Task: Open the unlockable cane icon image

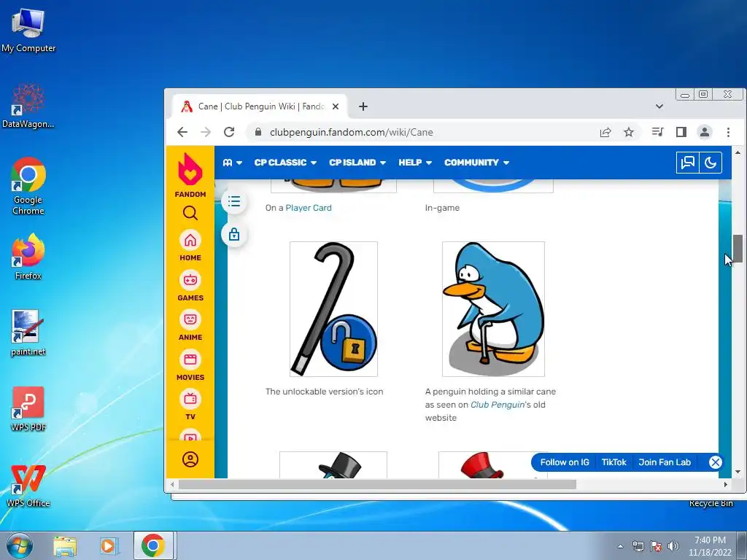Action: coord(333,309)
